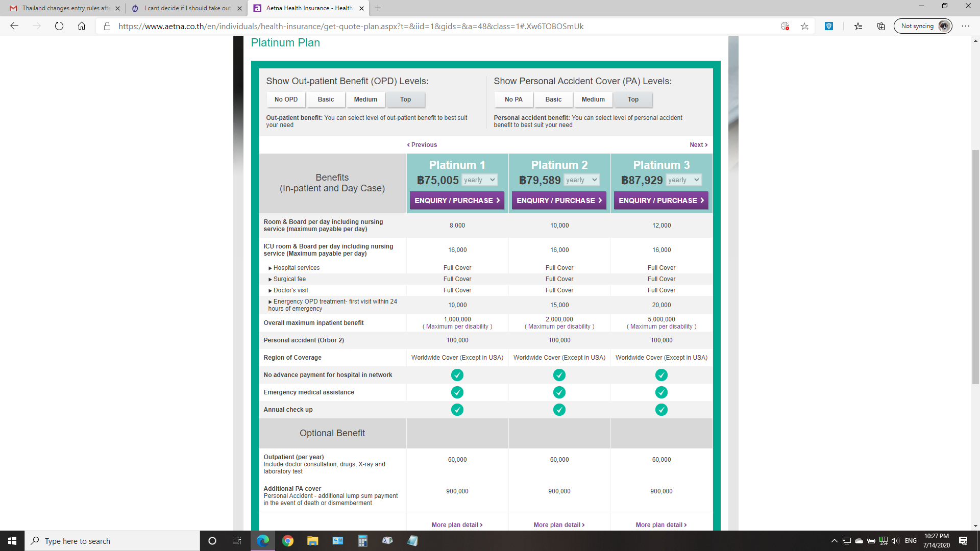Select No PA level

[x=513, y=99]
